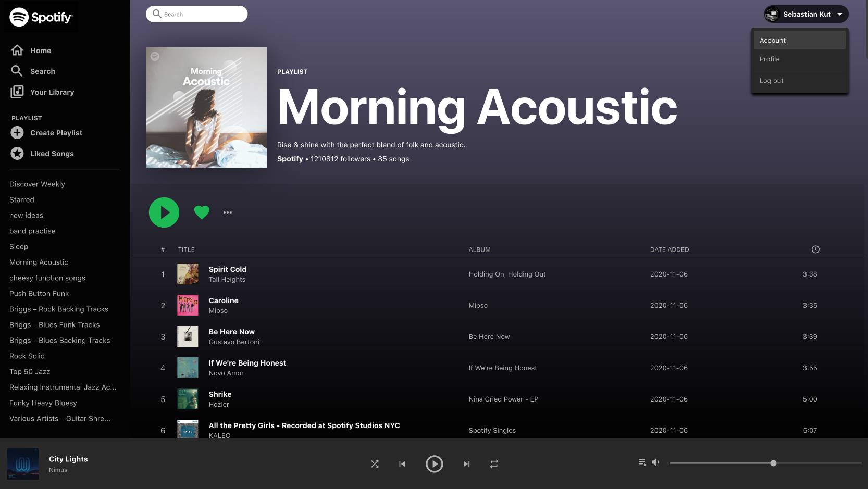Enable repeat mode
The image size is (868, 489).
point(493,463)
